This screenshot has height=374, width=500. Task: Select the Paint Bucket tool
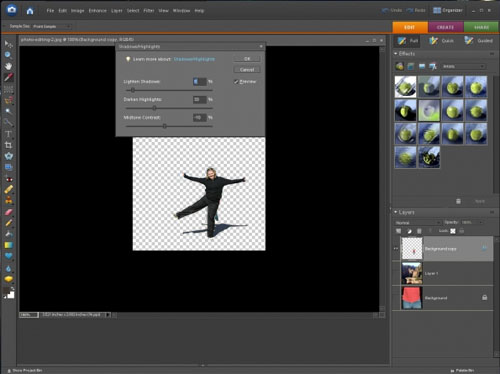9,234
